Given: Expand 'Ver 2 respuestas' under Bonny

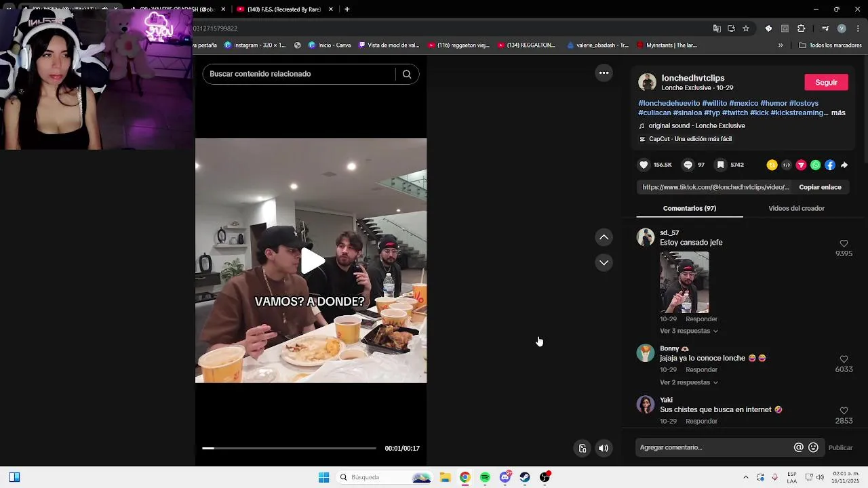Looking at the screenshot, I should tap(688, 382).
